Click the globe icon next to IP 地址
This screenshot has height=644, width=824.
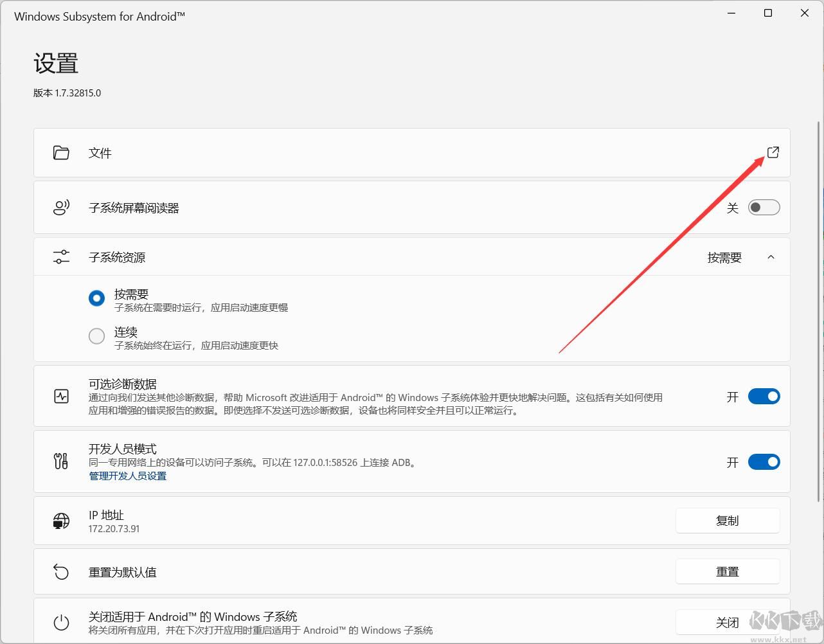(x=60, y=521)
